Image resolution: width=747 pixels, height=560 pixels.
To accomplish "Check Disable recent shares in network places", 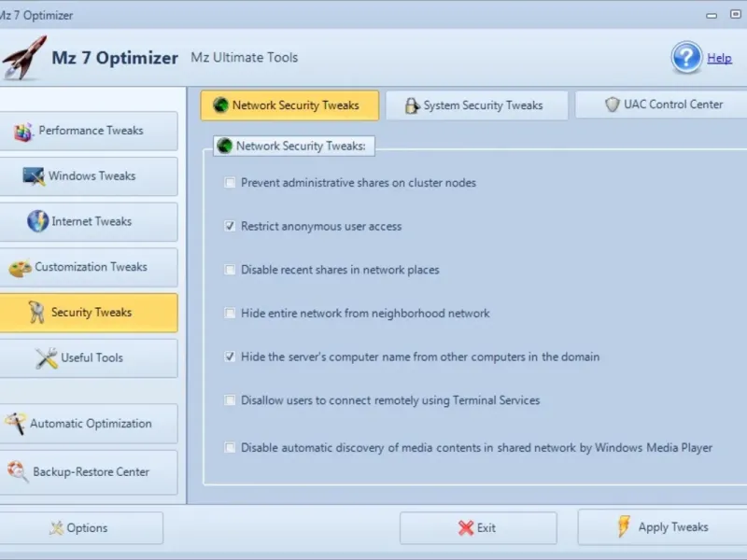I will point(230,270).
